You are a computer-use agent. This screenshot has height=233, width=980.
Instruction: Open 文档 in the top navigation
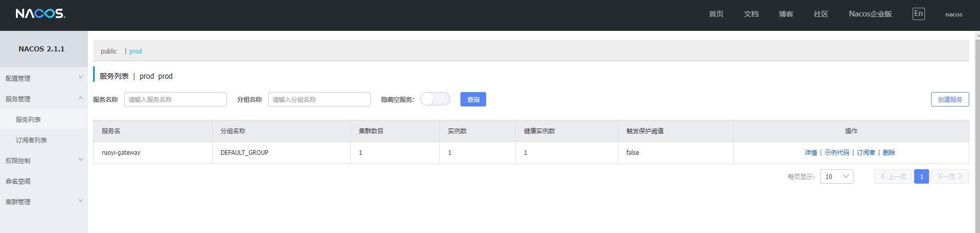(x=751, y=14)
